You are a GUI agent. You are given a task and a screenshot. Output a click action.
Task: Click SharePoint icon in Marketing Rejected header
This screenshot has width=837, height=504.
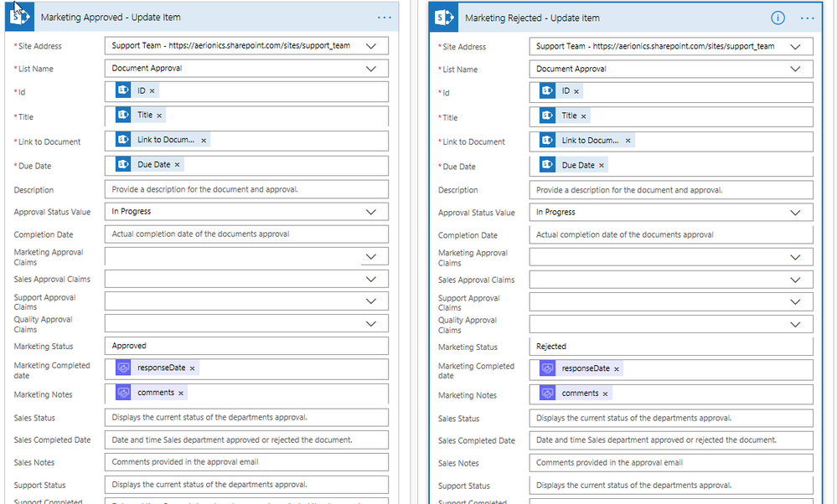tap(446, 18)
